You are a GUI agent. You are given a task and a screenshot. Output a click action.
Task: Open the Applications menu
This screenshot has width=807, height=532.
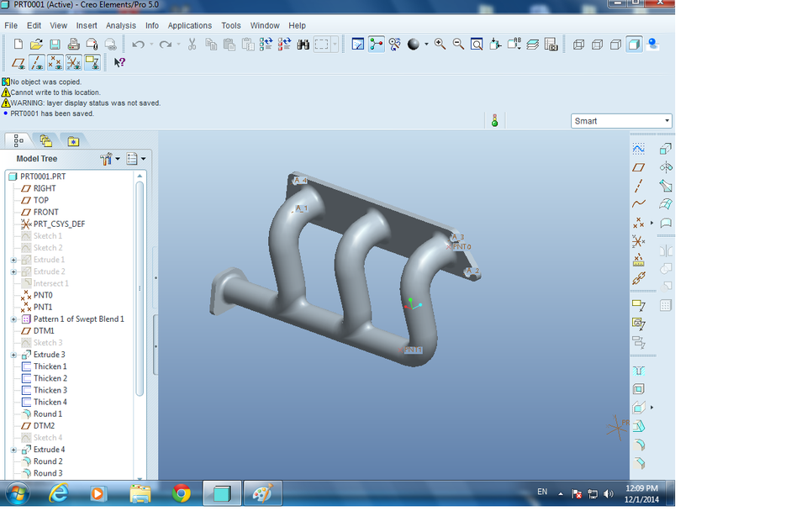click(189, 25)
